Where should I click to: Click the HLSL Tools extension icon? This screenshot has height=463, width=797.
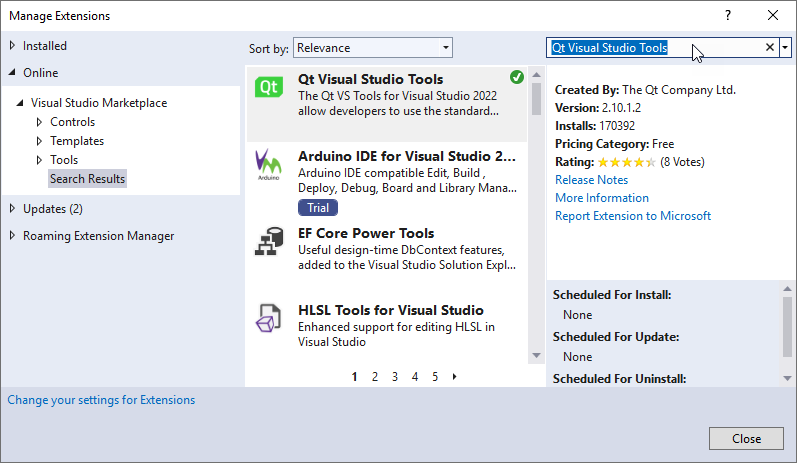(268, 318)
